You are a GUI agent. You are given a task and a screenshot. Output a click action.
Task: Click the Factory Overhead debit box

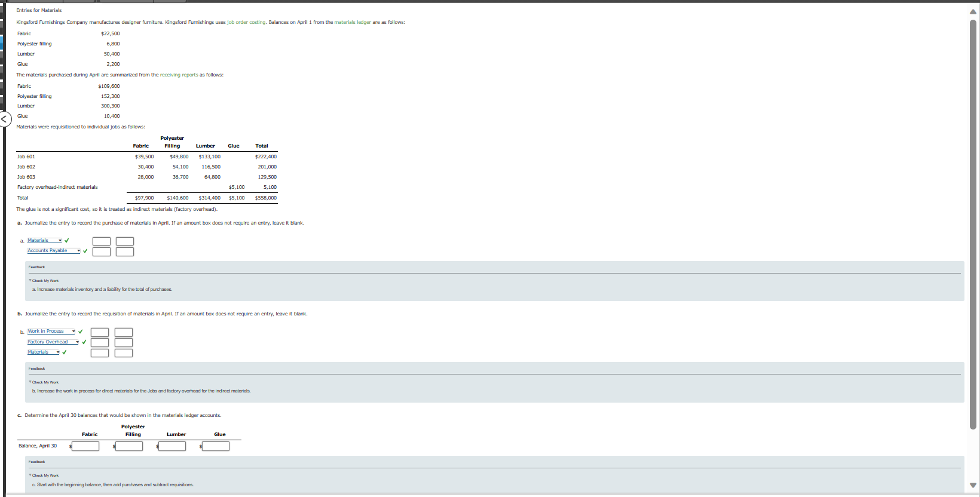pyautogui.click(x=100, y=342)
